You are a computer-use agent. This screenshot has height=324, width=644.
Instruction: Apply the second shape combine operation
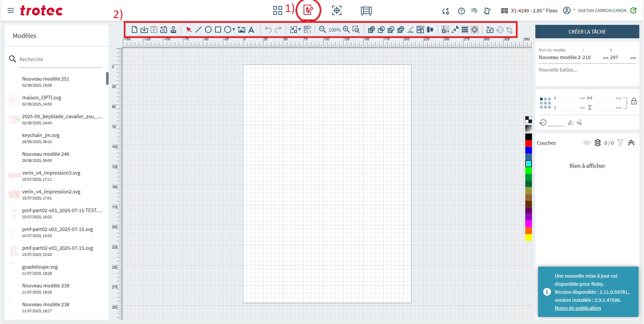click(381, 30)
